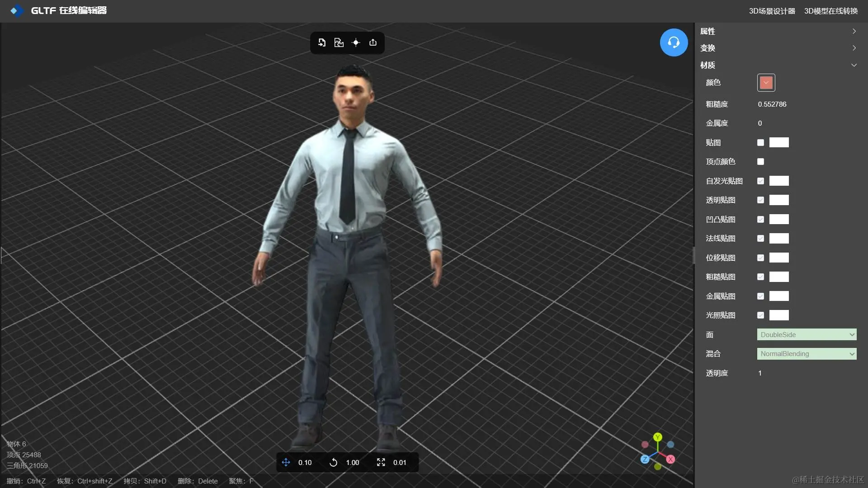Open the blue headset support button

pos(674,42)
